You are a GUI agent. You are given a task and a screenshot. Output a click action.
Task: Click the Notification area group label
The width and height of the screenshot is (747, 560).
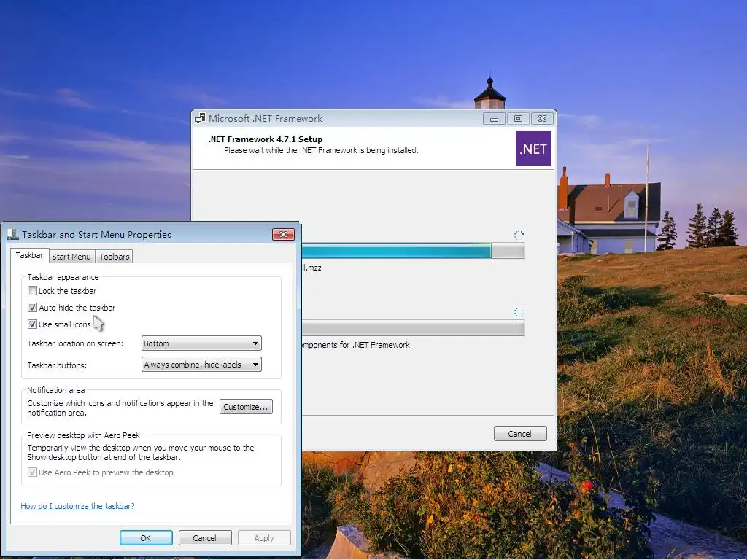[x=55, y=390]
